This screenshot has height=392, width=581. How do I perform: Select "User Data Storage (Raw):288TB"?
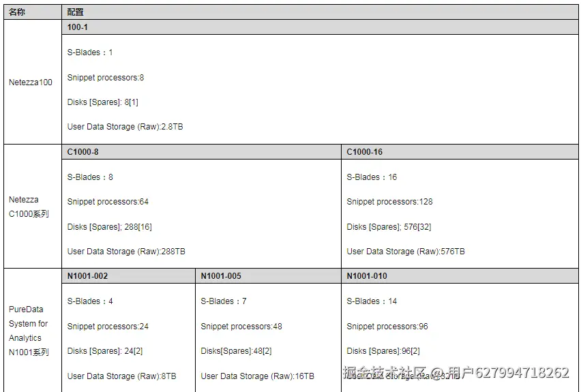click(x=126, y=252)
